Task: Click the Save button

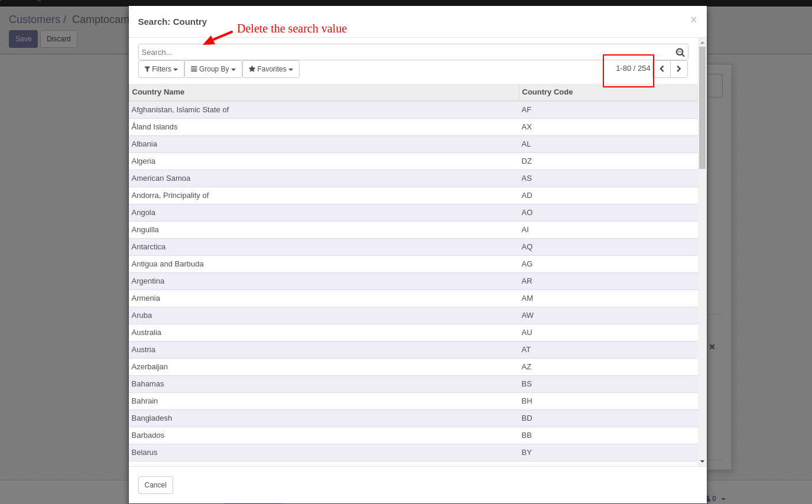Action: point(23,38)
